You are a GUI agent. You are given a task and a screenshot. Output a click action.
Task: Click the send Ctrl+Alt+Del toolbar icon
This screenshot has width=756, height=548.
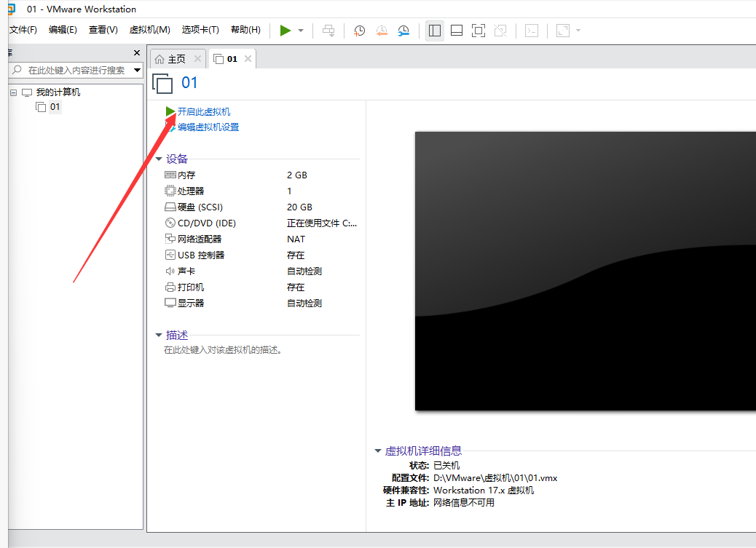click(x=328, y=31)
